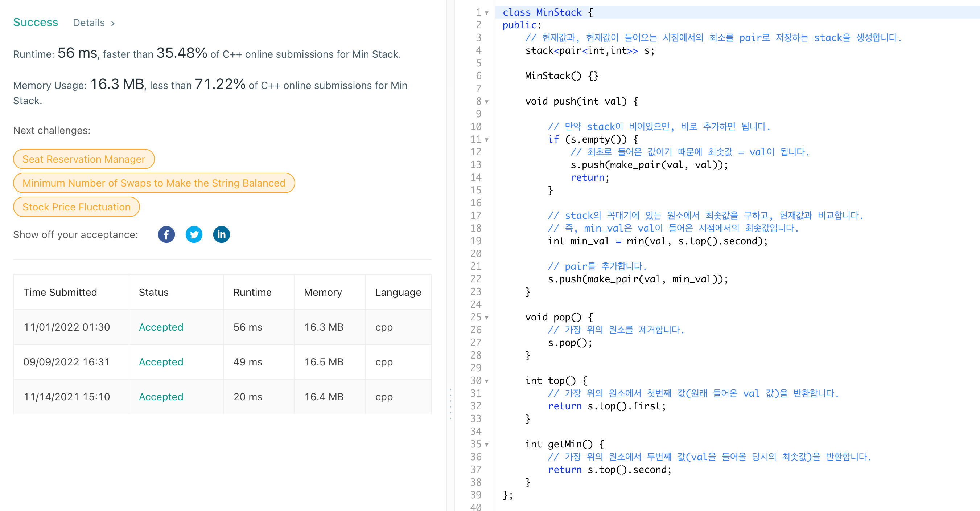Click the 35.48% runtime percentile text

(182, 53)
